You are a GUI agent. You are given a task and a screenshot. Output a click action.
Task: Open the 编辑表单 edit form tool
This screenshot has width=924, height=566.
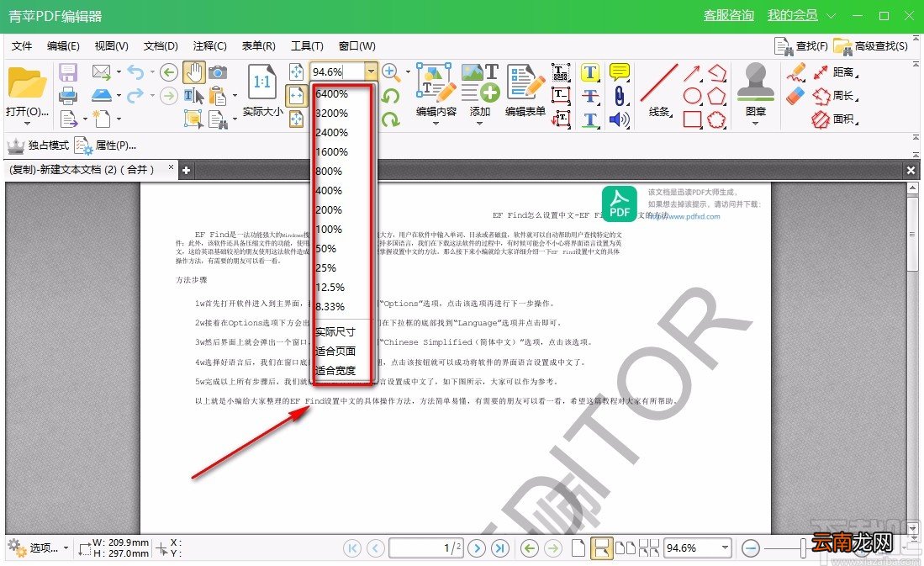coord(525,90)
